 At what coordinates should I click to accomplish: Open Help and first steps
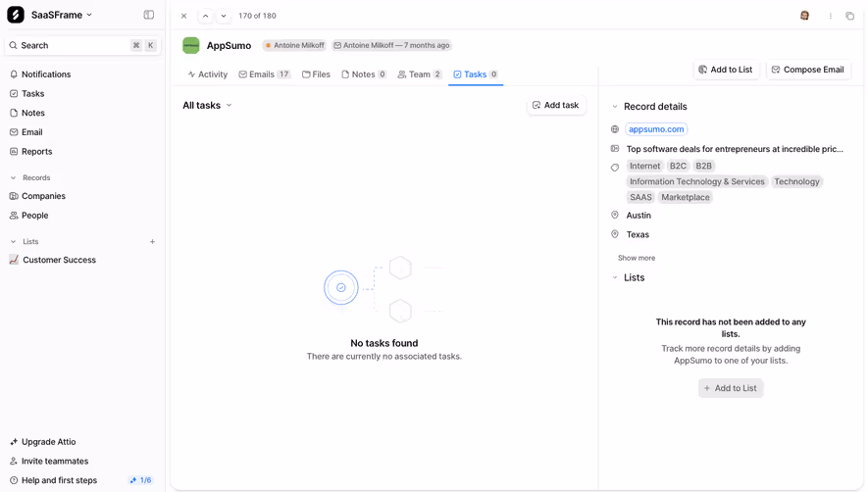(x=54, y=480)
